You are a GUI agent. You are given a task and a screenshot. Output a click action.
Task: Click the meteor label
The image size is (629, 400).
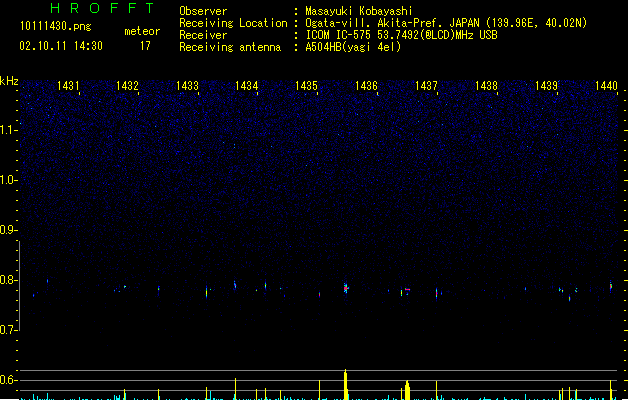(142, 31)
